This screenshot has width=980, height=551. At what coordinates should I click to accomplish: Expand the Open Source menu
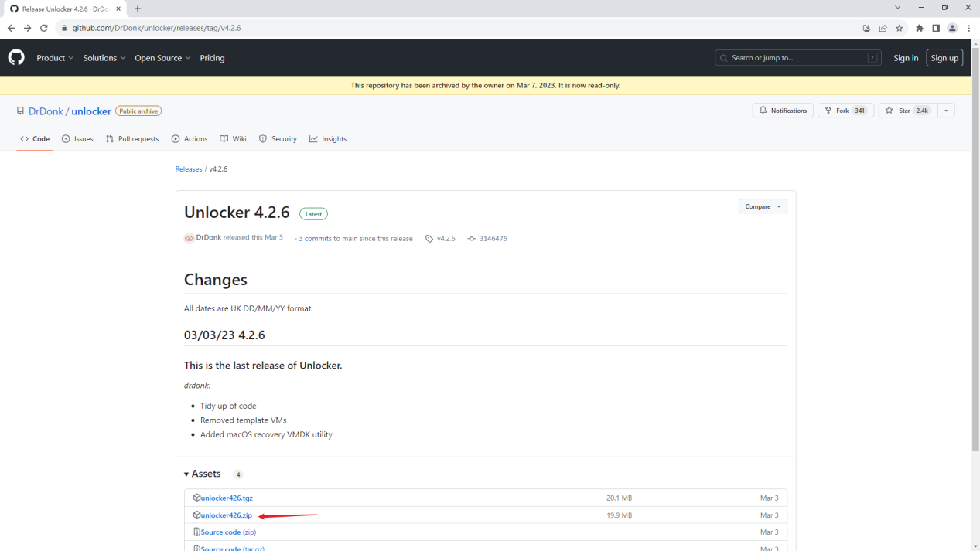(x=162, y=58)
